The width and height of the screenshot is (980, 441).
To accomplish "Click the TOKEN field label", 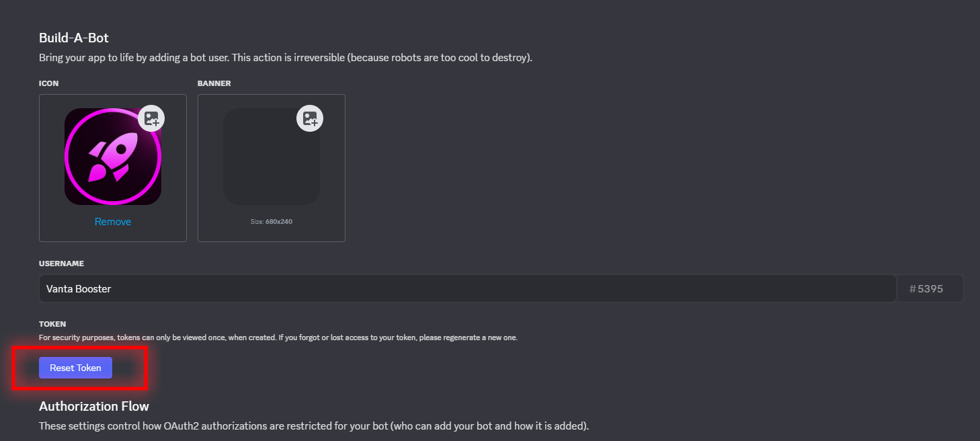I will (x=52, y=324).
